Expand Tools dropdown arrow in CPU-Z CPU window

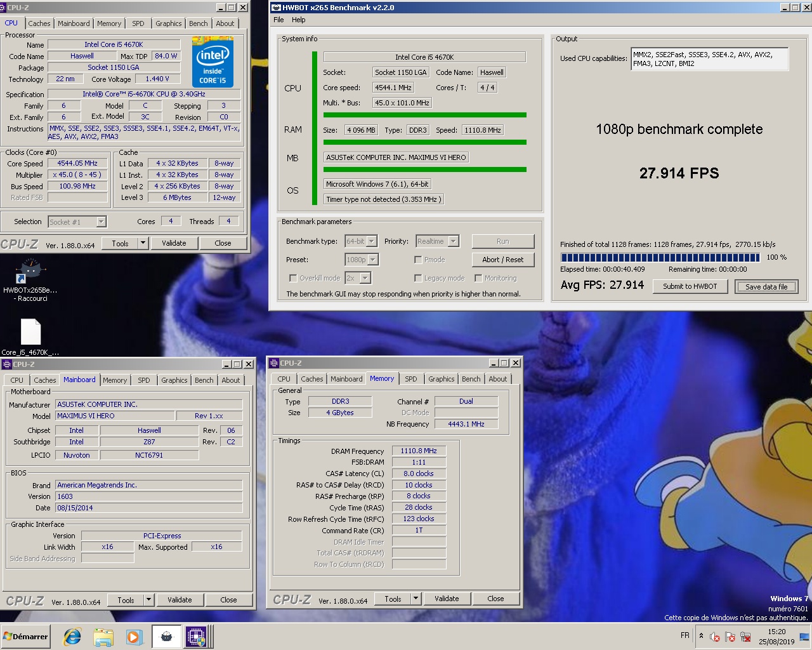[x=143, y=243]
